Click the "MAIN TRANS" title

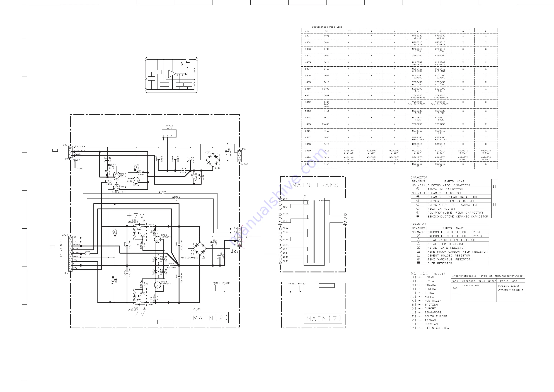point(315,185)
